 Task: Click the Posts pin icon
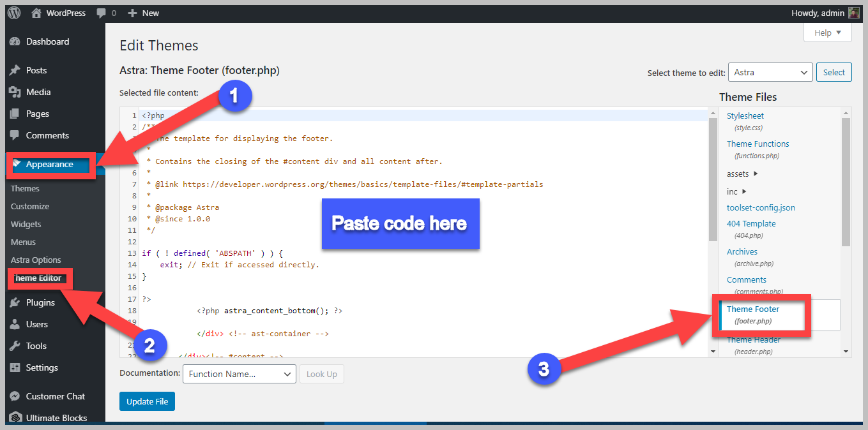(15, 70)
